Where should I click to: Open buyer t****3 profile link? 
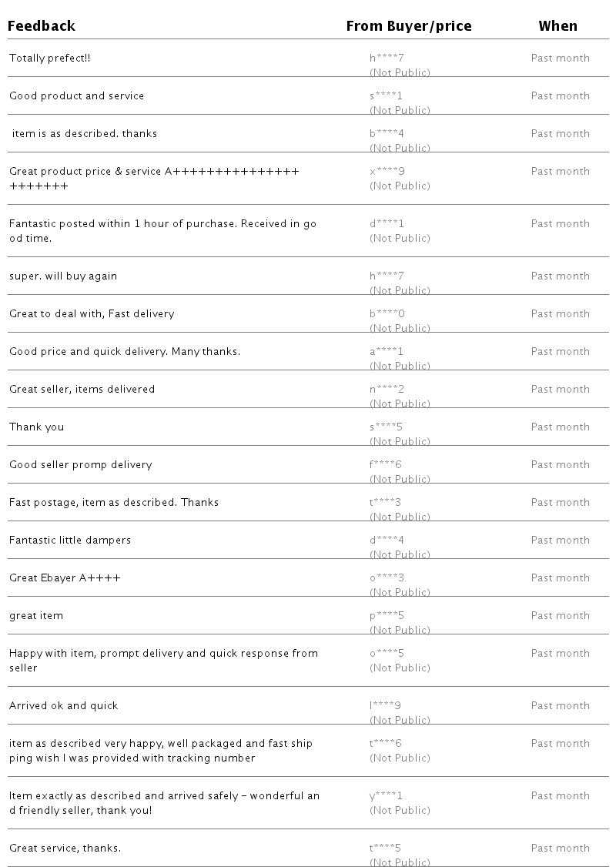(385, 503)
